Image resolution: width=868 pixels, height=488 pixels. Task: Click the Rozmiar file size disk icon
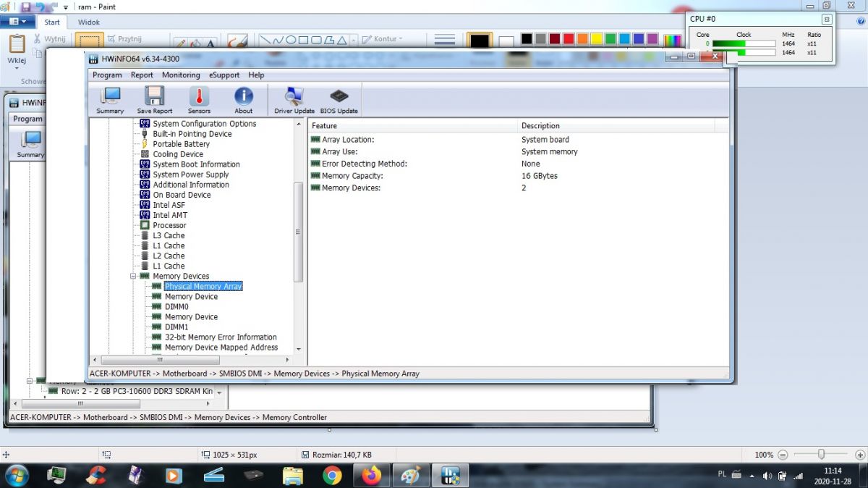click(306, 455)
